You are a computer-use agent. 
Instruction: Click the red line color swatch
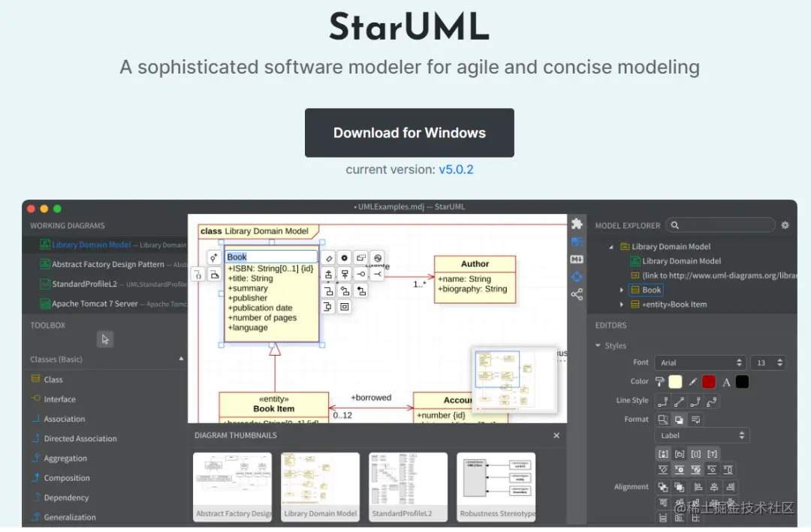709,381
